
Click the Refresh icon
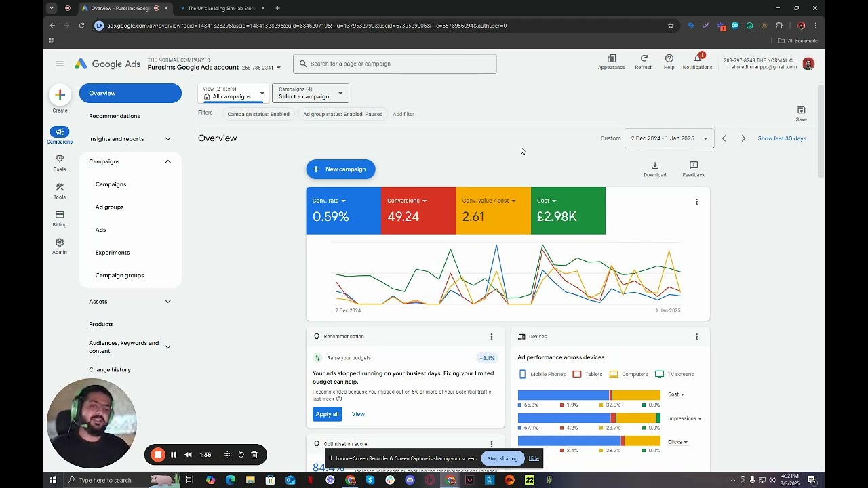pos(644,62)
